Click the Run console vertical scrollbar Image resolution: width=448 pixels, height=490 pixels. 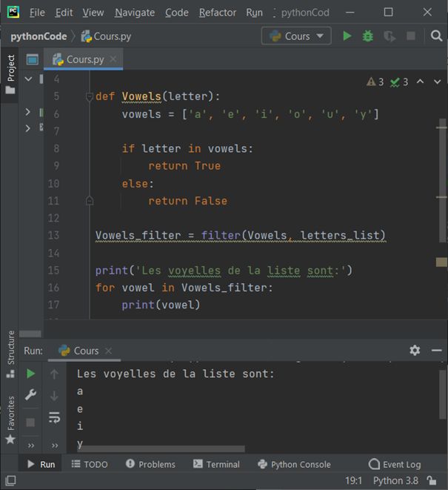tap(442, 394)
